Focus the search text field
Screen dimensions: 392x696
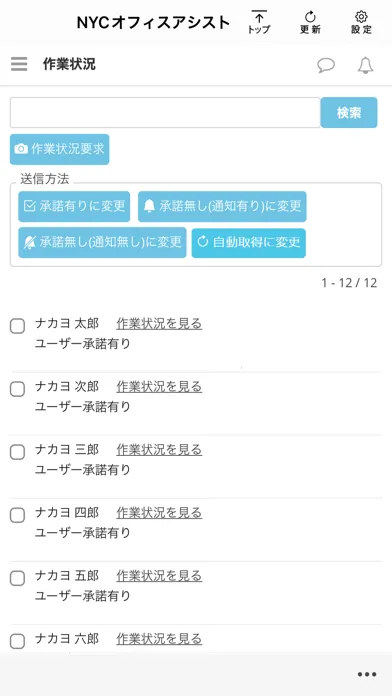[x=165, y=113]
